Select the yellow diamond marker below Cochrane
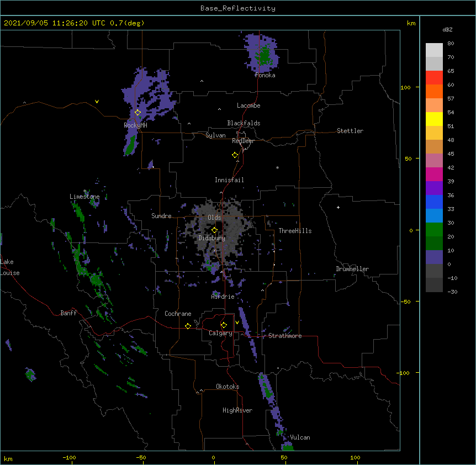 pyautogui.click(x=188, y=326)
